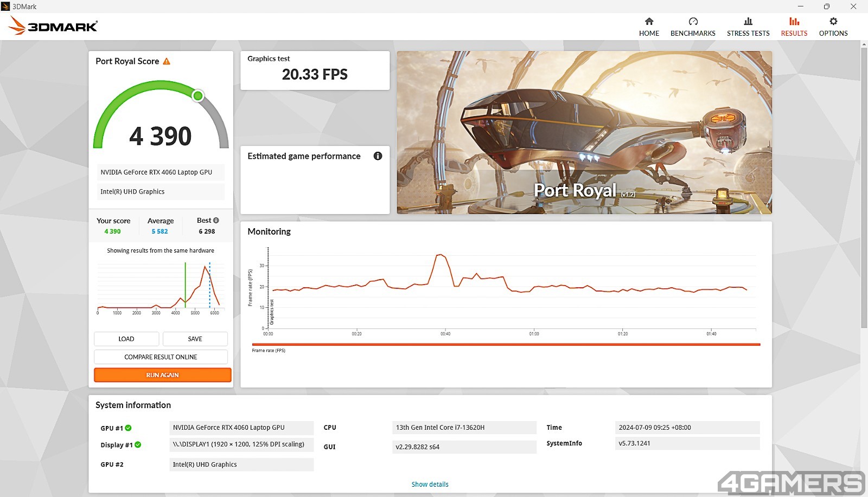The height and width of the screenshot is (497, 868).
Task: Click the 20.33 FPS graphics test value
Action: [x=315, y=74]
